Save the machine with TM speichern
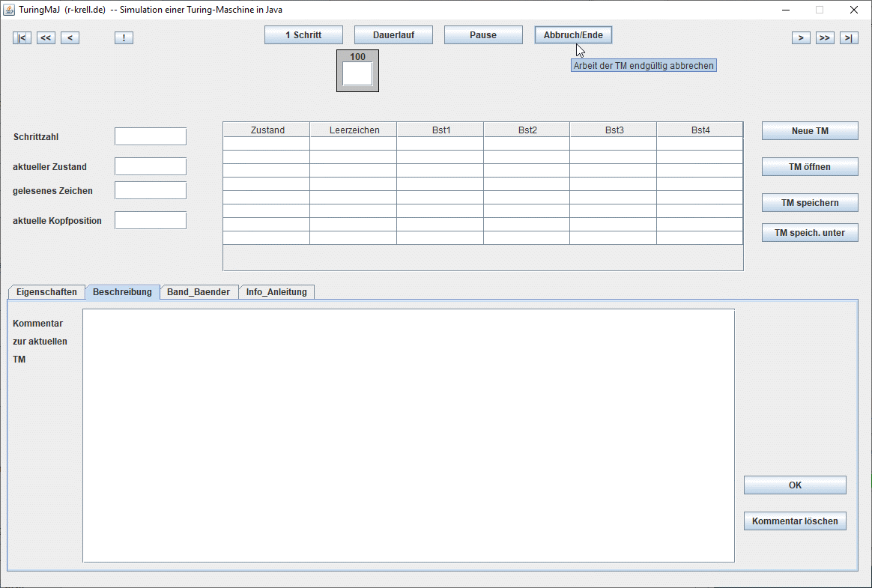This screenshot has height=588, width=872. (x=810, y=203)
